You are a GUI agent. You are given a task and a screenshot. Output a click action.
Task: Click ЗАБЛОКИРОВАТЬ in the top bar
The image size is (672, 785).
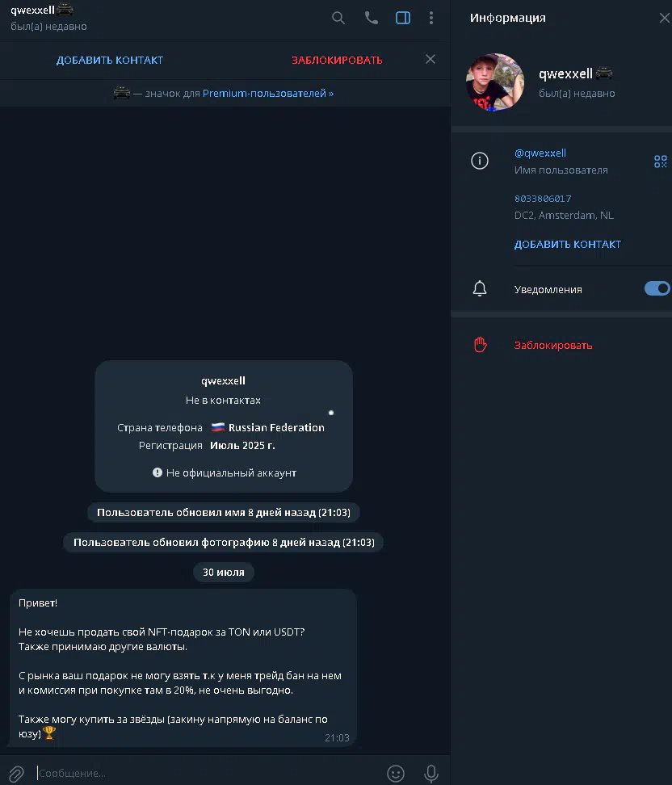[337, 60]
